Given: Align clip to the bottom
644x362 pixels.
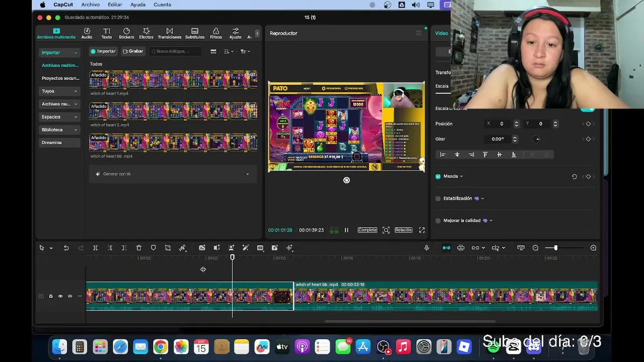Looking at the screenshot, I should 514,155.
